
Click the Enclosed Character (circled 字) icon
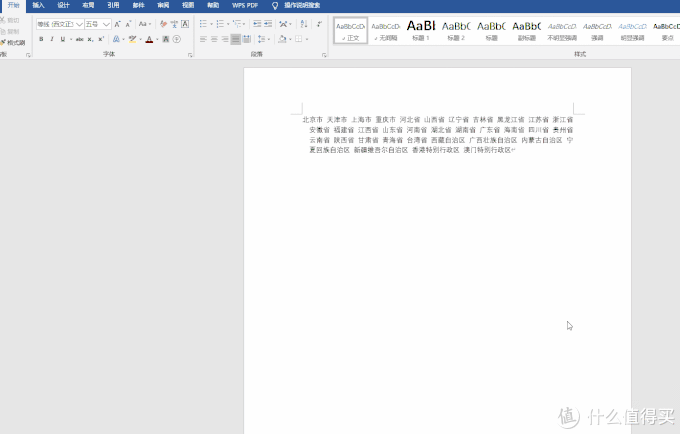(x=177, y=39)
